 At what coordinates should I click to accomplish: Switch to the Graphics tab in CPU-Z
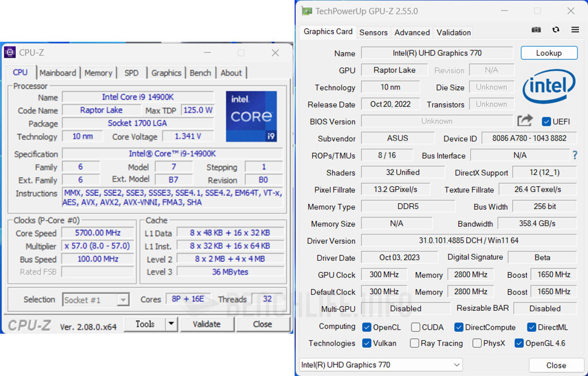(166, 73)
